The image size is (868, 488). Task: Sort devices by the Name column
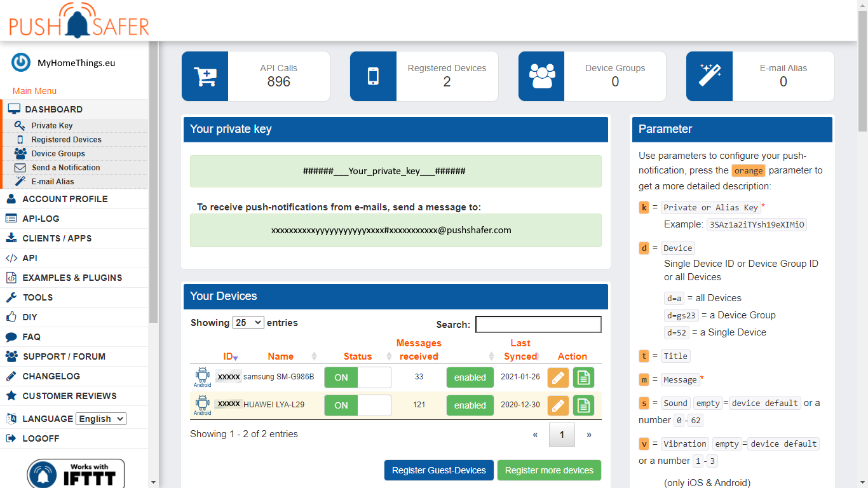(x=281, y=356)
